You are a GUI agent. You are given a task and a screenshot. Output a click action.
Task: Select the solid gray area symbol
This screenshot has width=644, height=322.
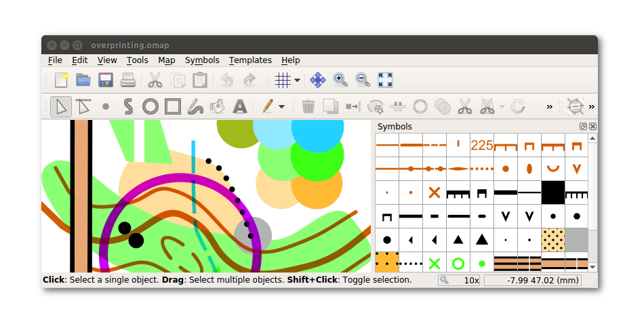point(577,240)
